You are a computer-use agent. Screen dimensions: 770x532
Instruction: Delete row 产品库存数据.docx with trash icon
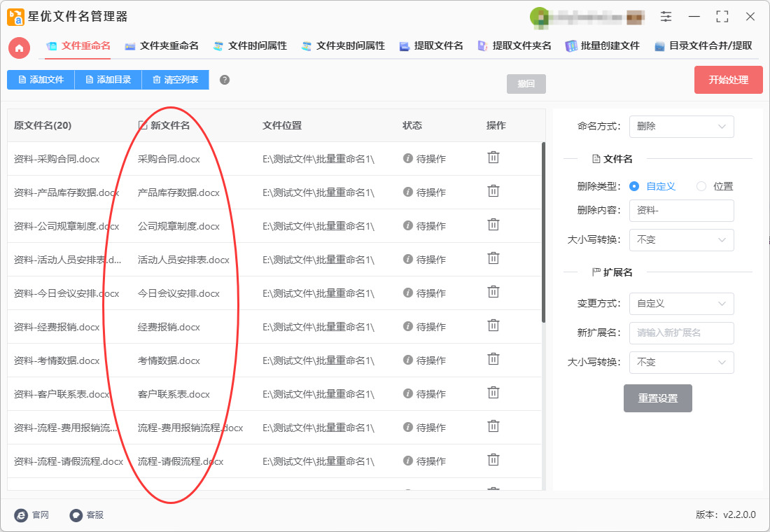tap(493, 191)
